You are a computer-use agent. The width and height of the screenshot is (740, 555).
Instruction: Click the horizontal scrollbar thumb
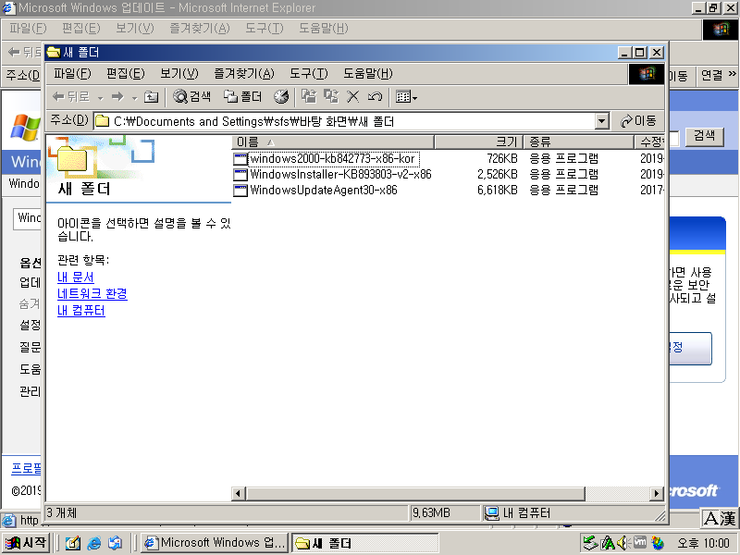click(415, 494)
